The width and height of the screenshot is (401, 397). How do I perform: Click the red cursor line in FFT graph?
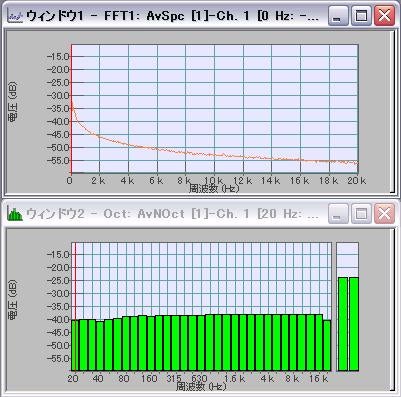tap(71, 109)
